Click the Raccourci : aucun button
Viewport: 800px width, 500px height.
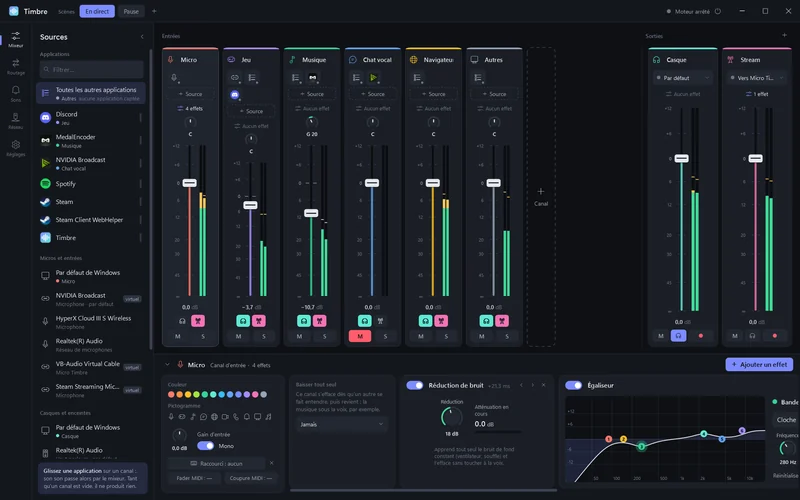[x=216, y=463]
